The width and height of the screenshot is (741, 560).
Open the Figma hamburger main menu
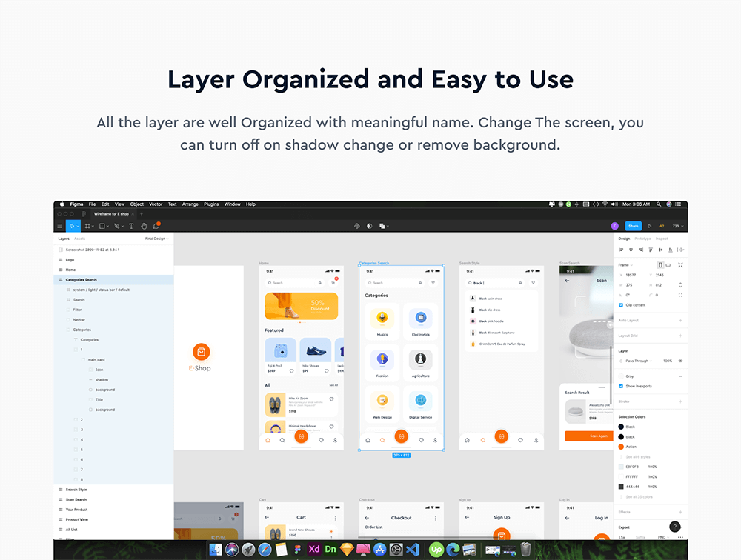[x=60, y=226]
